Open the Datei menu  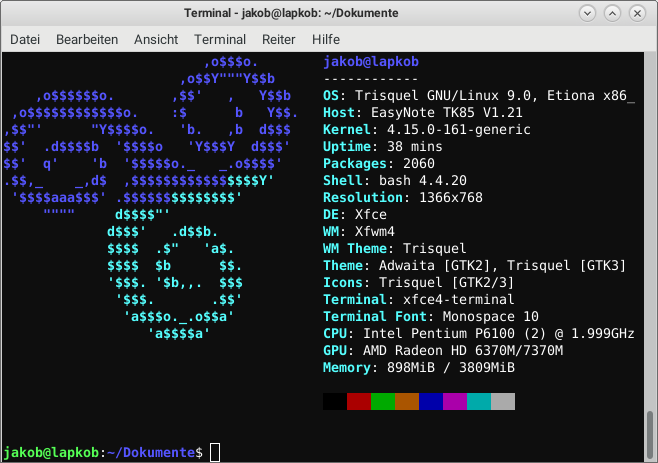(25, 39)
